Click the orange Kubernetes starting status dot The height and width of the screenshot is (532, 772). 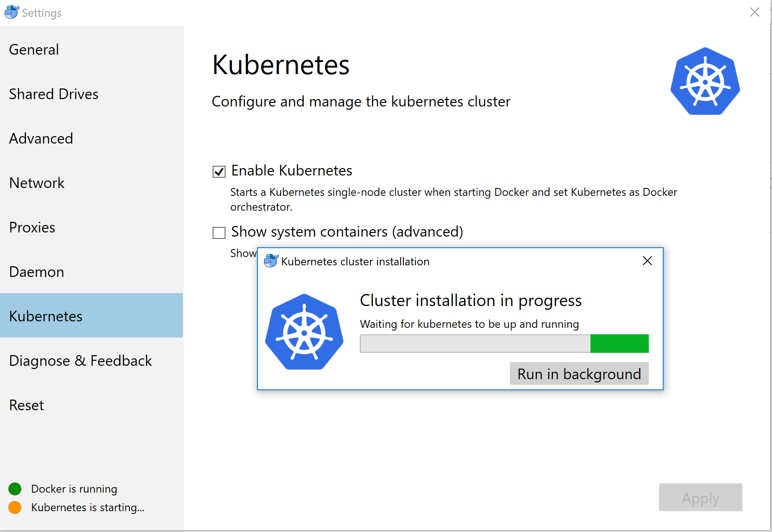coord(15,507)
